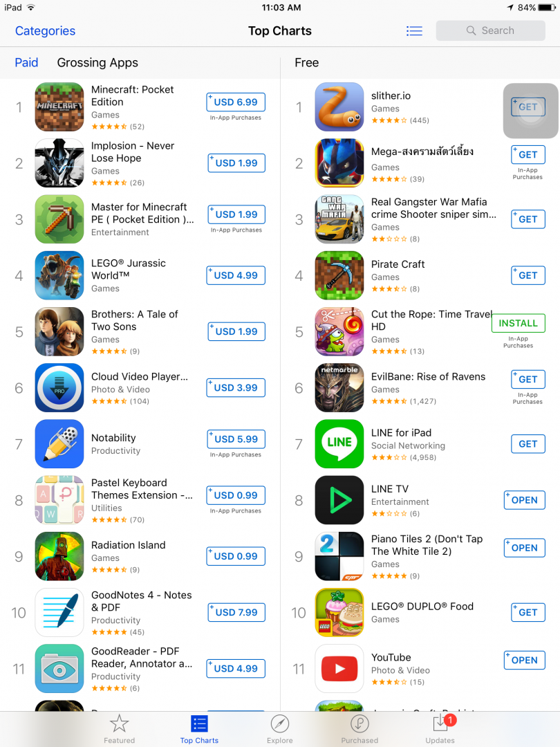Switch to Grossing Apps chart

tap(97, 63)
